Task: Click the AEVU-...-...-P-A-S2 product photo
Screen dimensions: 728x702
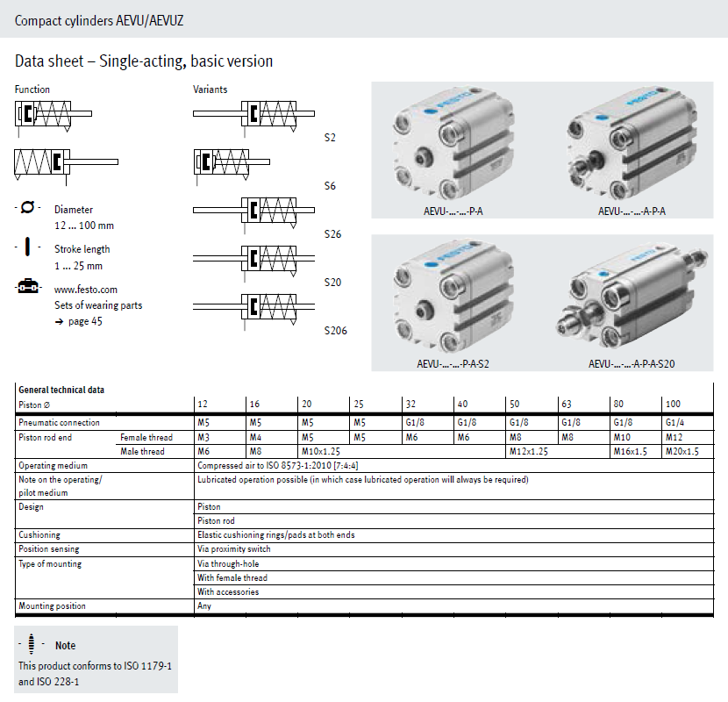Action: click(x=453, y=297)
